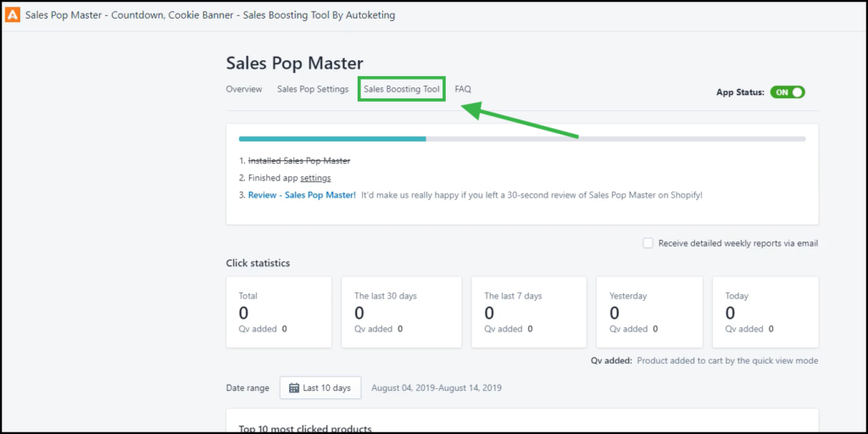This screenshot has height=434, width=868.
Task: Click the Sales Pop Master page heading
Action: pos(294,63)
